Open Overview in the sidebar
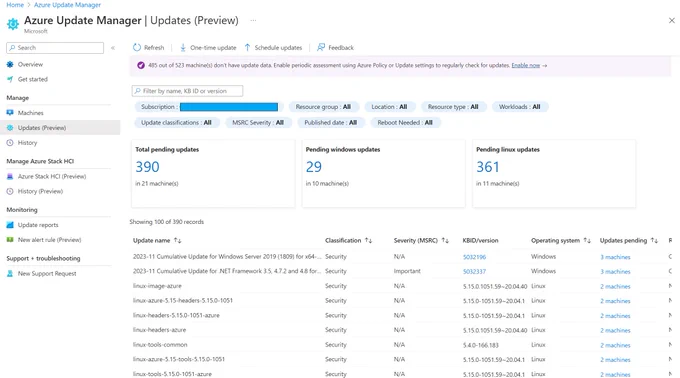The width and height of the screenshot is (680, 378). pos(30,64)
